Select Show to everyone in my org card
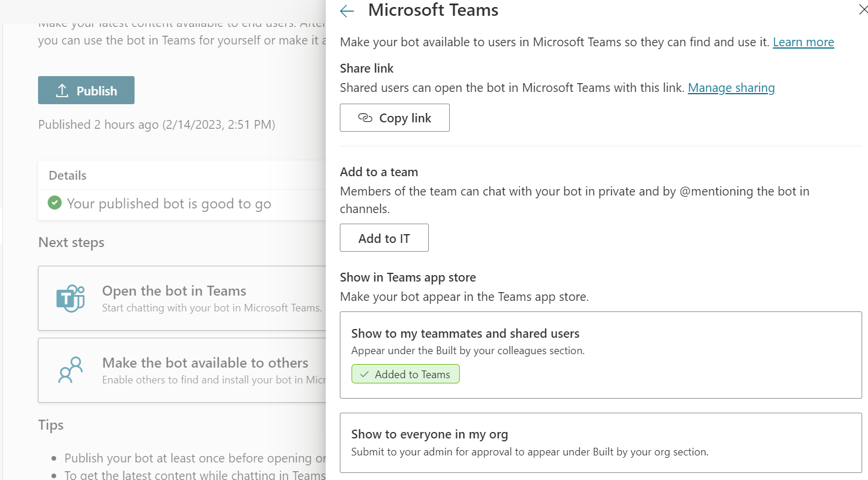This screenshot has height=480, width=868. click(x=601, y=443)
